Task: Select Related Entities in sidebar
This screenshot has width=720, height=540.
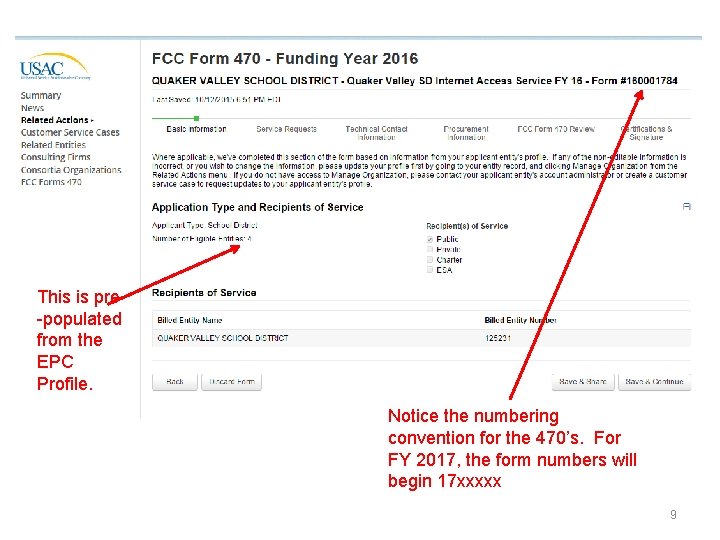Action: (x=53, y=145)
